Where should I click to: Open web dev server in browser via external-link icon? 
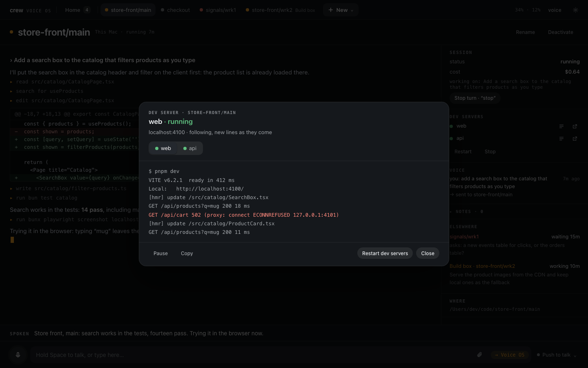pyautogui.click(x=575, y=126)
